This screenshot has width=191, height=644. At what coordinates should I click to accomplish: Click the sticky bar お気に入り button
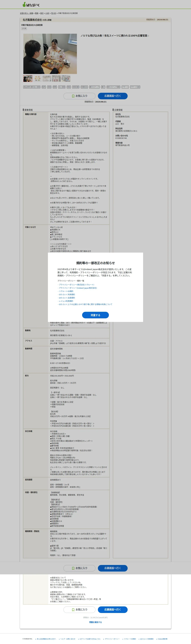79,568
